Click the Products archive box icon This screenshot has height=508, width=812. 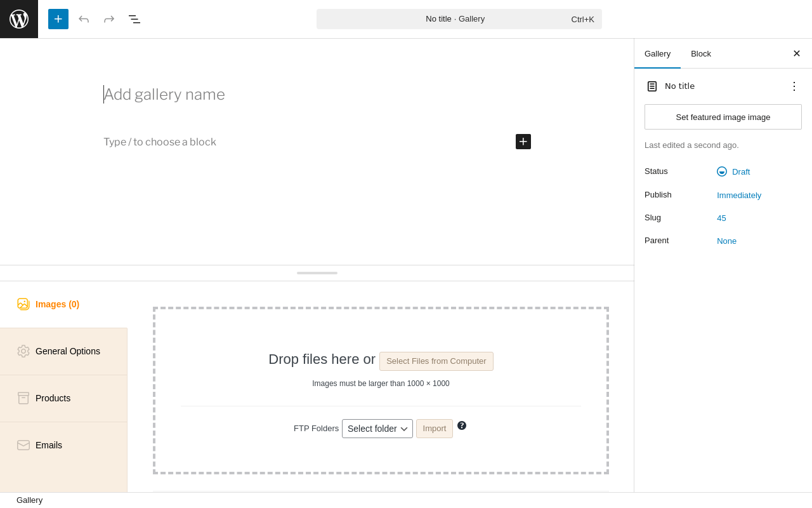pyautogui.click(x=23, y=398)
